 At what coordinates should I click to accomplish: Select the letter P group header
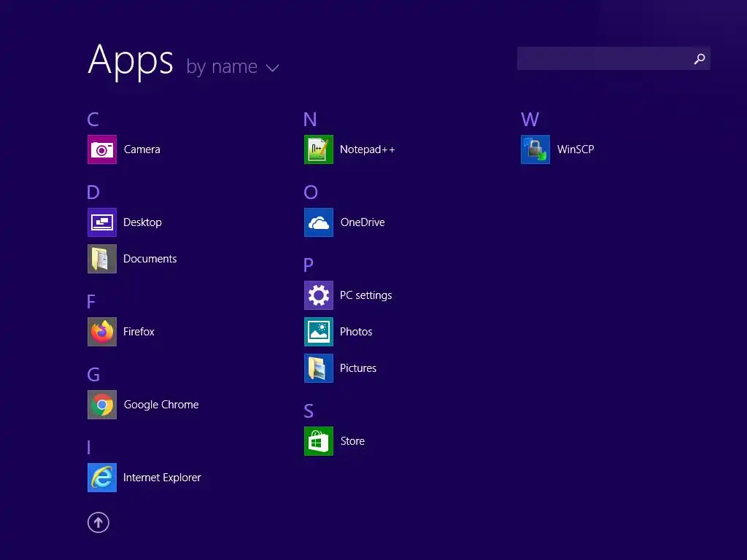tap(309, 265)
